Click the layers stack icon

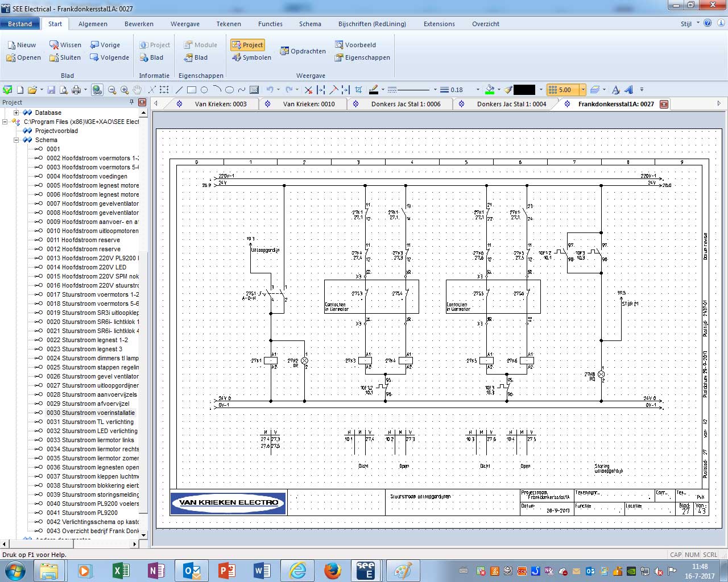(594, 90)
